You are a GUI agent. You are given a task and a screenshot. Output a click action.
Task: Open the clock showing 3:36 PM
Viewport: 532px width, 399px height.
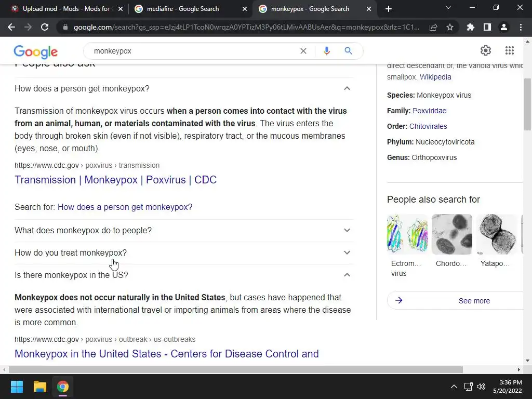508,387
